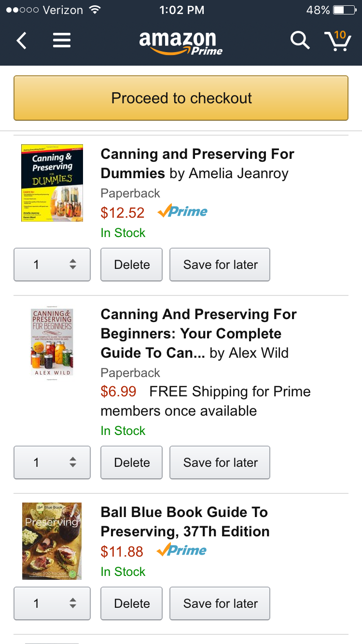The height and width of the screenshot is (644, 362).
Task: Open quantity dropdown for Dummies book
Action: point(52,265)
